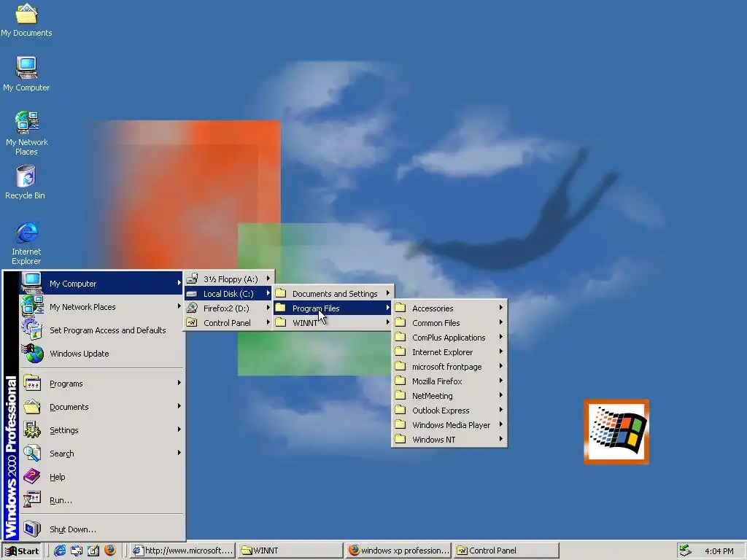Open Control Panel from My Computer submenu
The height and width of the screenshot is (560, 747).
(x=229, y=323)
